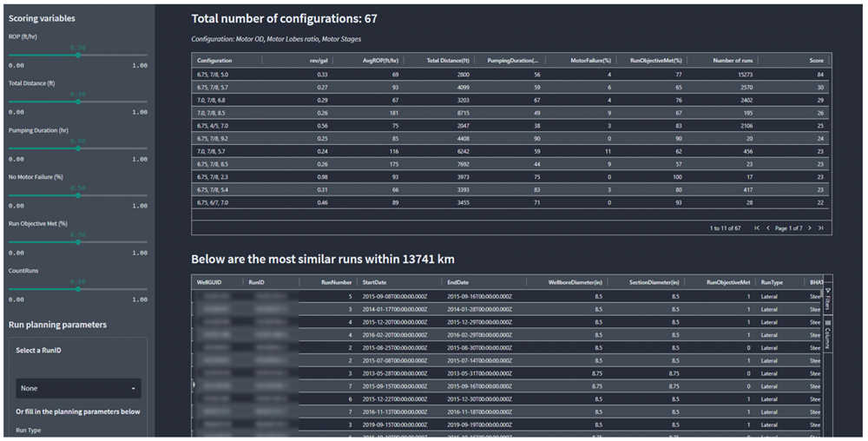Viewport: 868px width, 441px height.
Task: Sort configurations by Score column header
Action: 813,61
